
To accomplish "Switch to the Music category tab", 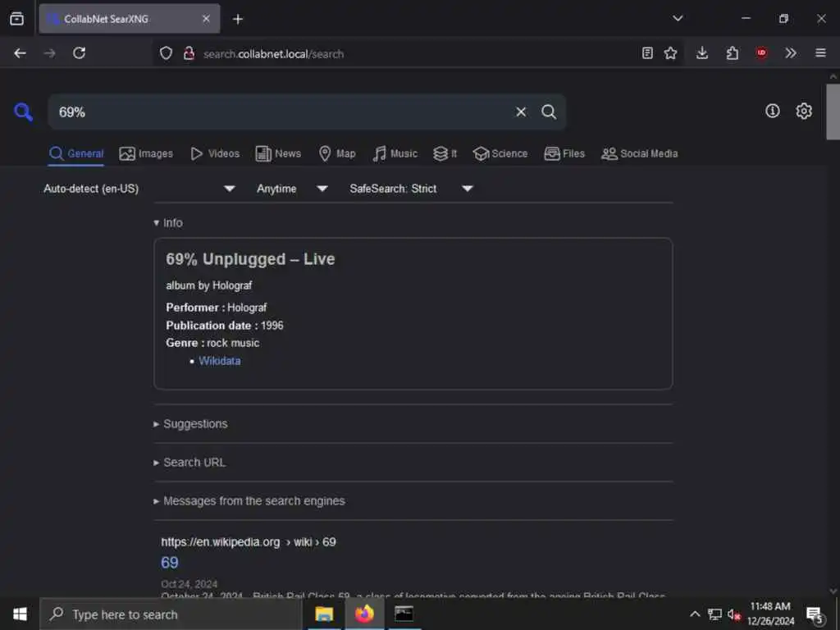I will (x=395, y=153).
